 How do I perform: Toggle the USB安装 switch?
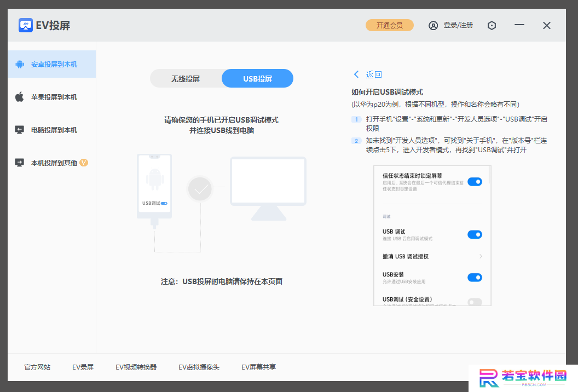[x=475, y=278]
